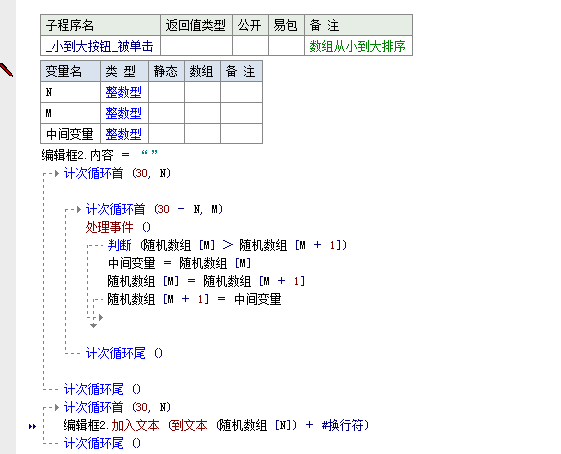Viewport: 561px width, 454px height.
Task: Toggle the 静态 cell for 中间变量
Action: coord(166,134)
